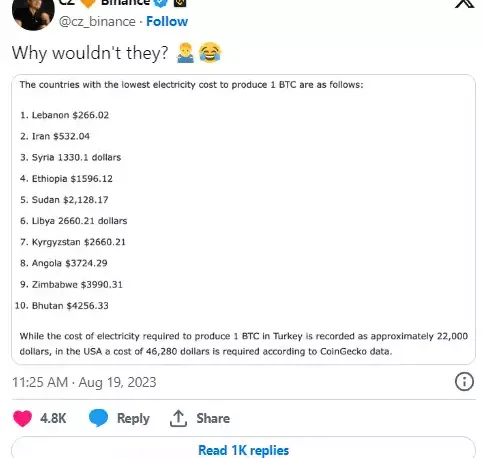Viewport: 484px width, 458px height.
Task: Click the tweet text 'Why wouldn't they?'
Action: point(90,53)
